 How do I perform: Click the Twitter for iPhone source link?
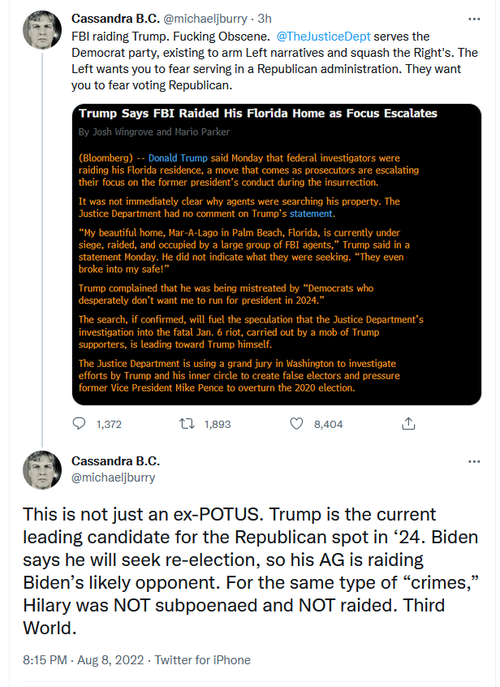(202, 660)
